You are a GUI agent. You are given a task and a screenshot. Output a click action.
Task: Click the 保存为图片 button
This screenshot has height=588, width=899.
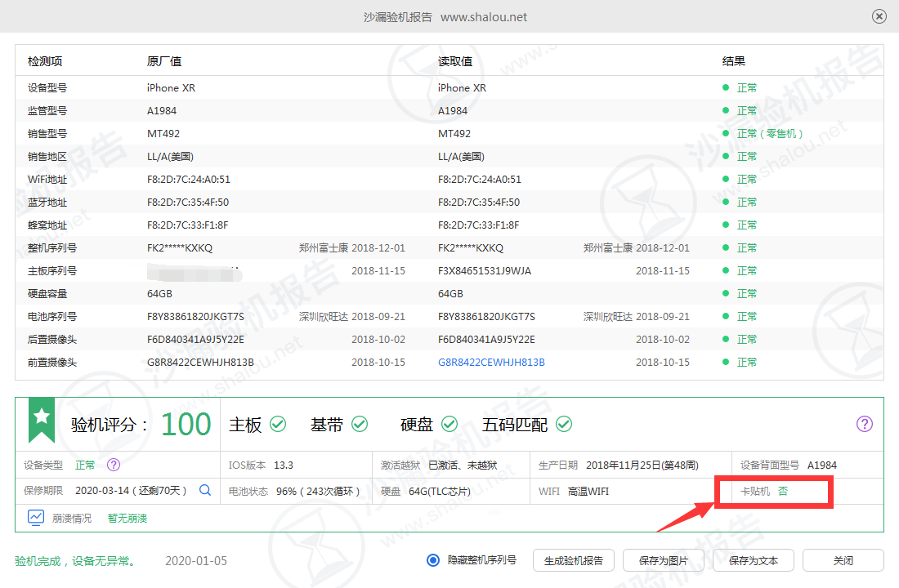pyautogui.click(x=664, y=560)
